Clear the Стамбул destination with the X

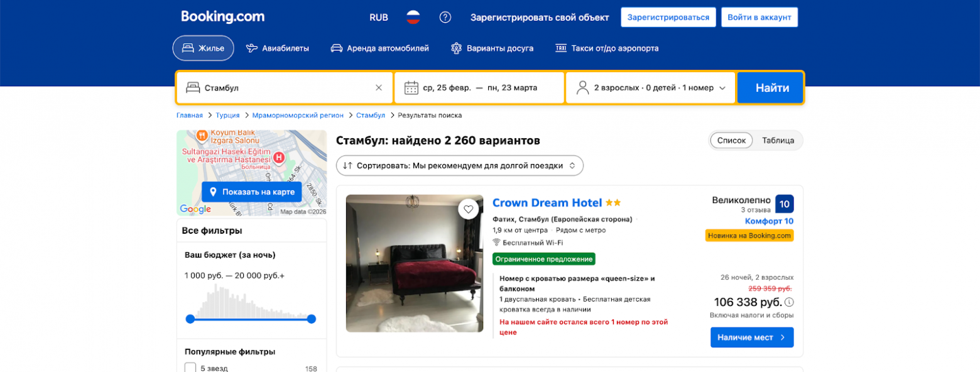pos(380,87)
